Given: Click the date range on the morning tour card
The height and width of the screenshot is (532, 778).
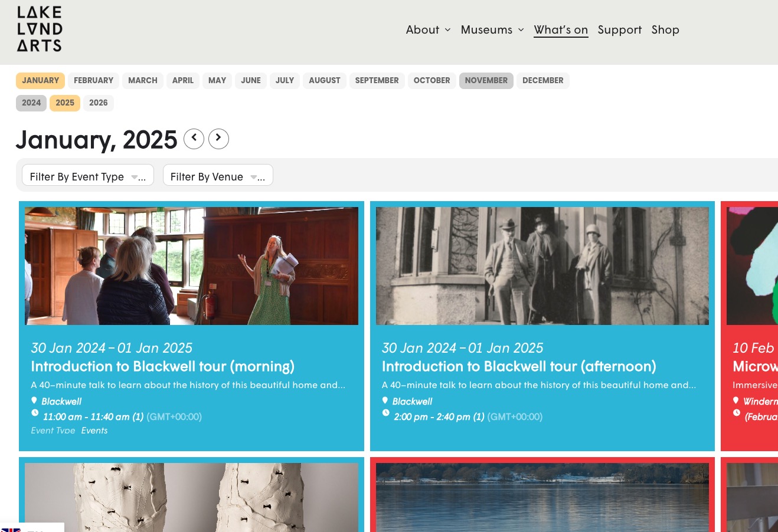Looking at the screenshot, I should tap(112, 348).
